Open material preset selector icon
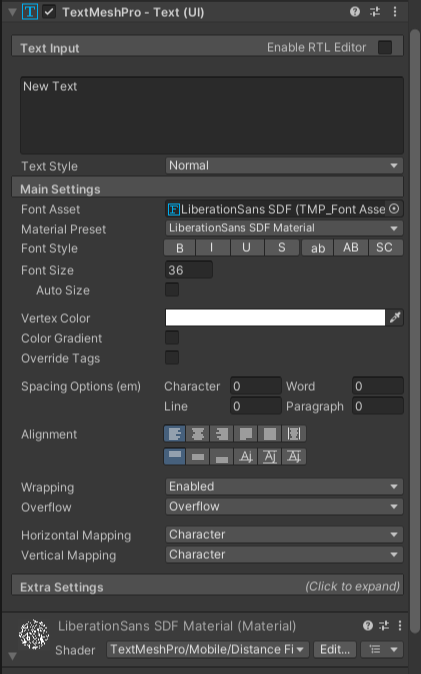 tap(384, 625)
